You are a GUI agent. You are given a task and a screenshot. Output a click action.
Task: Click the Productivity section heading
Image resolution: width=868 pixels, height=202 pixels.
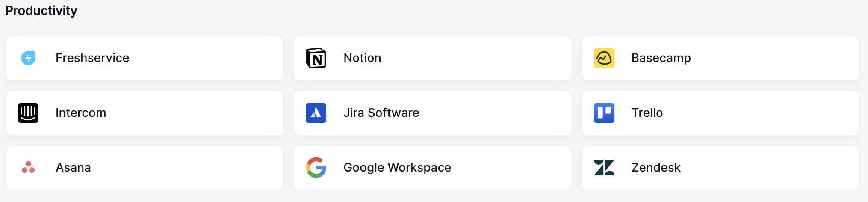[x=41, y=10]
